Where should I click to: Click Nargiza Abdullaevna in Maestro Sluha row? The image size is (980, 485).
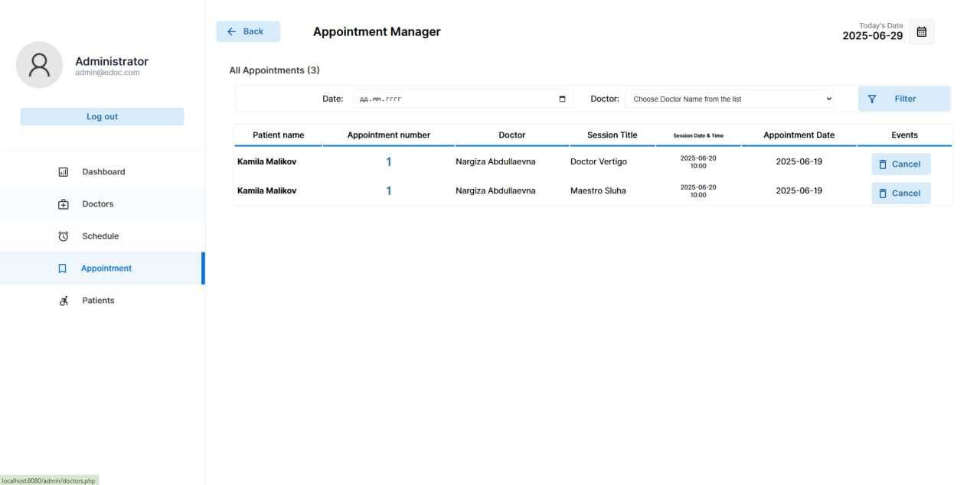point(495,190)
